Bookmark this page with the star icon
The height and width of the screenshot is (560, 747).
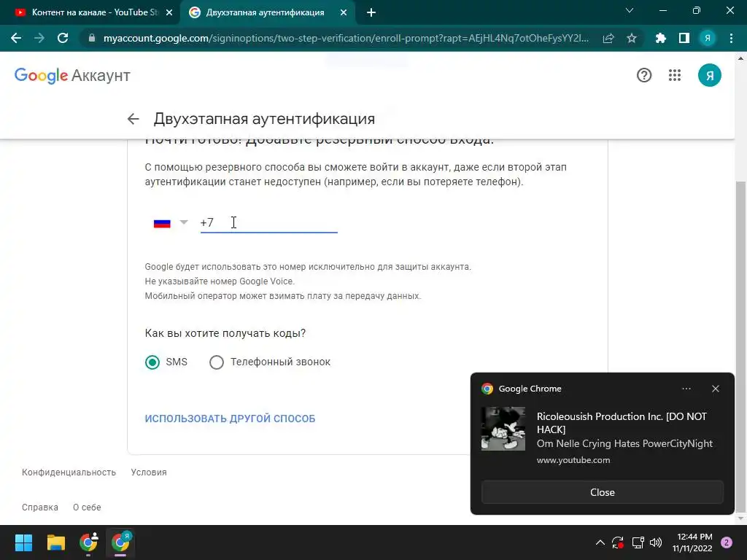coord(632,38)
